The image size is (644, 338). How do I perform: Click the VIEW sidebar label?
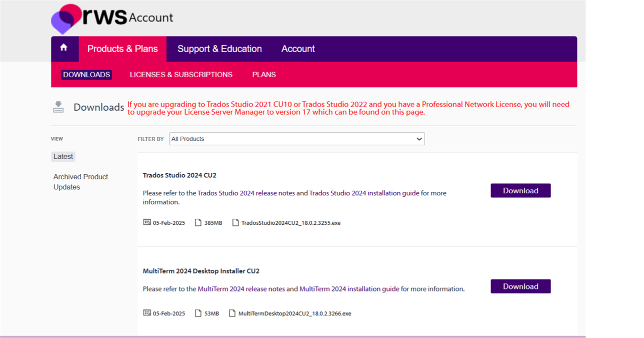tap(57, 139)
